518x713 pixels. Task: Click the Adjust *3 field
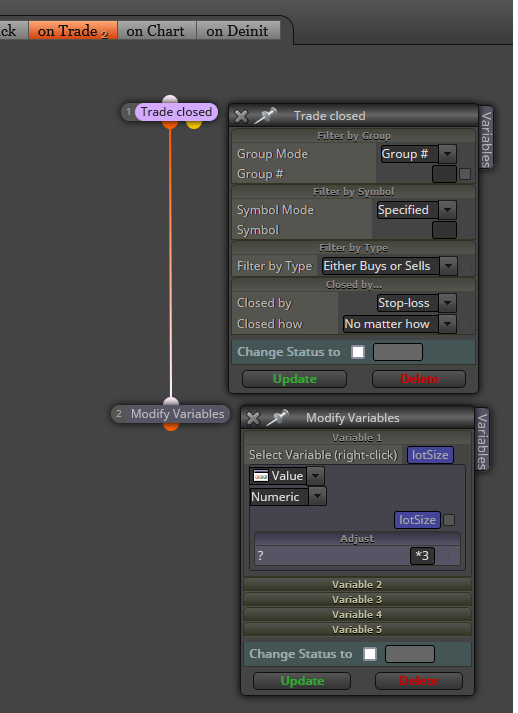(x=422, y=556)
